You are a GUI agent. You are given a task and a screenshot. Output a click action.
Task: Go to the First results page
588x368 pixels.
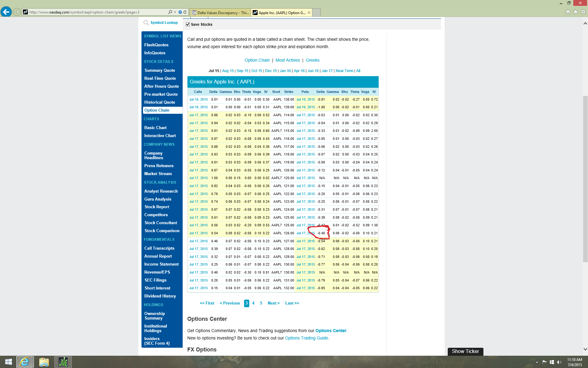click(207, 303)
